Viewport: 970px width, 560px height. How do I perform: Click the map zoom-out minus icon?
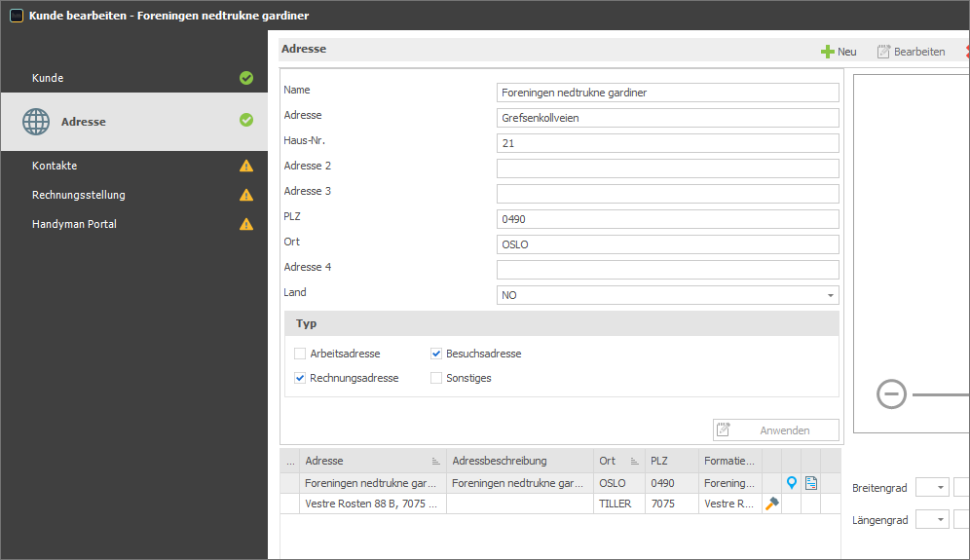pyautogui.click(x=891, y=394)
